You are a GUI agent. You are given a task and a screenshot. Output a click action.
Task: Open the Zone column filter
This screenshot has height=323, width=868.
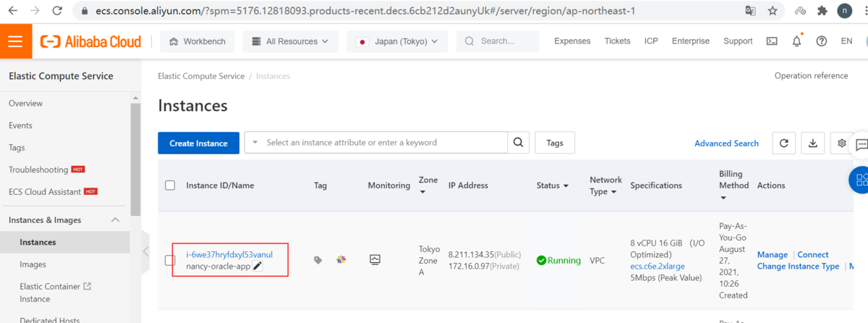pos(422,192)
